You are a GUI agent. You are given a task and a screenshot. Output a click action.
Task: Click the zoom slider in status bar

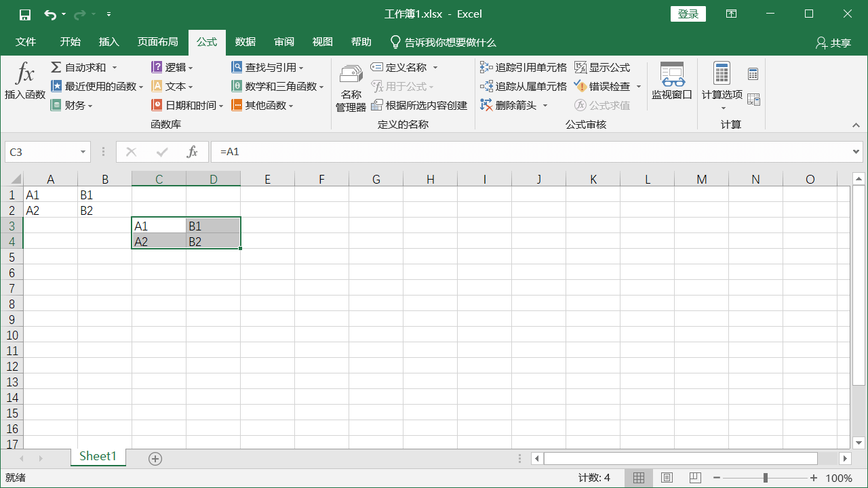tap(766, 478)
